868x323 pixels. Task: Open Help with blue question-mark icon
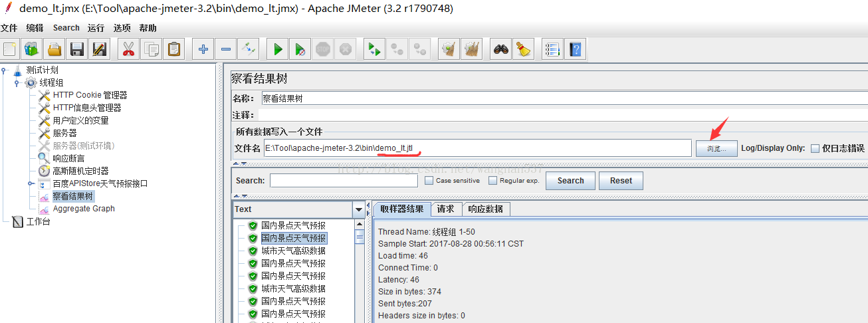pyautogui.click(x=575, y=49)
